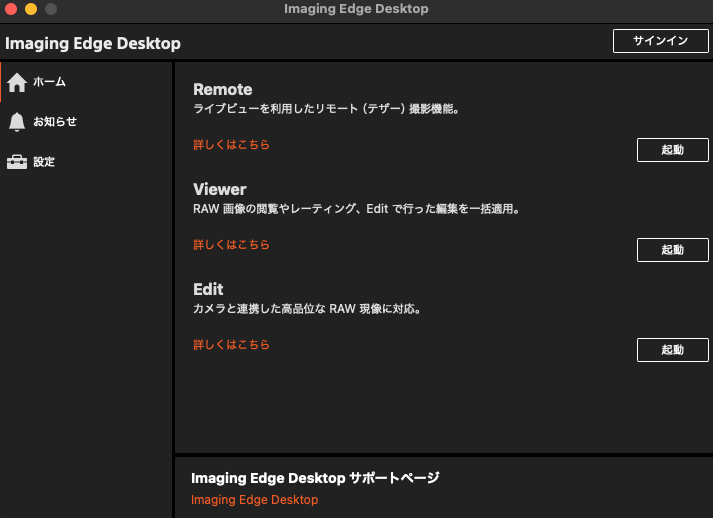The image size is (713, 518).
Task: Open 詳しくはこちら link under Edit
Action: pos(231,345)
